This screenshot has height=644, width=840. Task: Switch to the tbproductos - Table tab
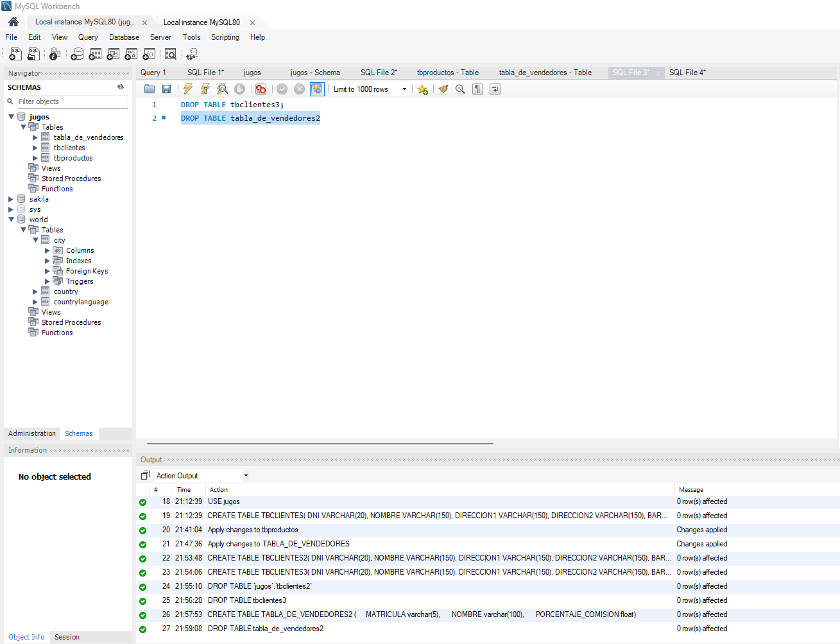tap(448, 73)
